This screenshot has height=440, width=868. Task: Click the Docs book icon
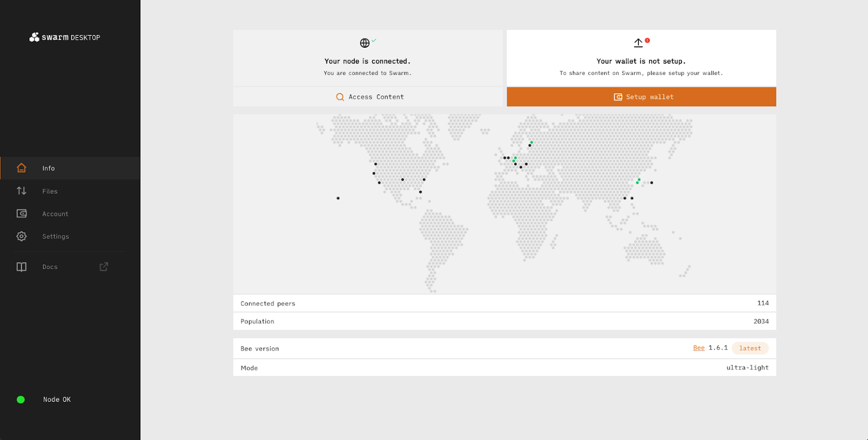pyautogui.click(x=21, y=267)
